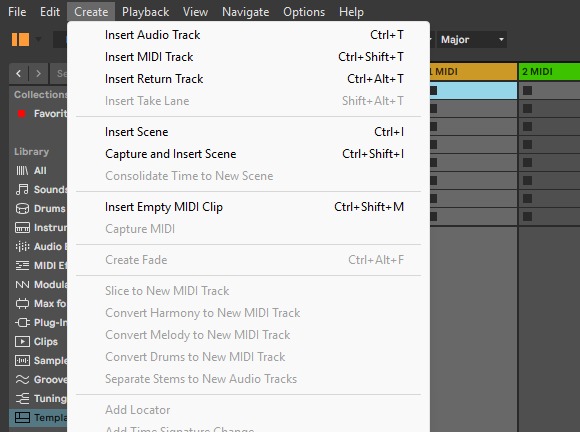Click the orange browser toggle icon
This screenshot has width=580, height=432.
tap(20, 39)
